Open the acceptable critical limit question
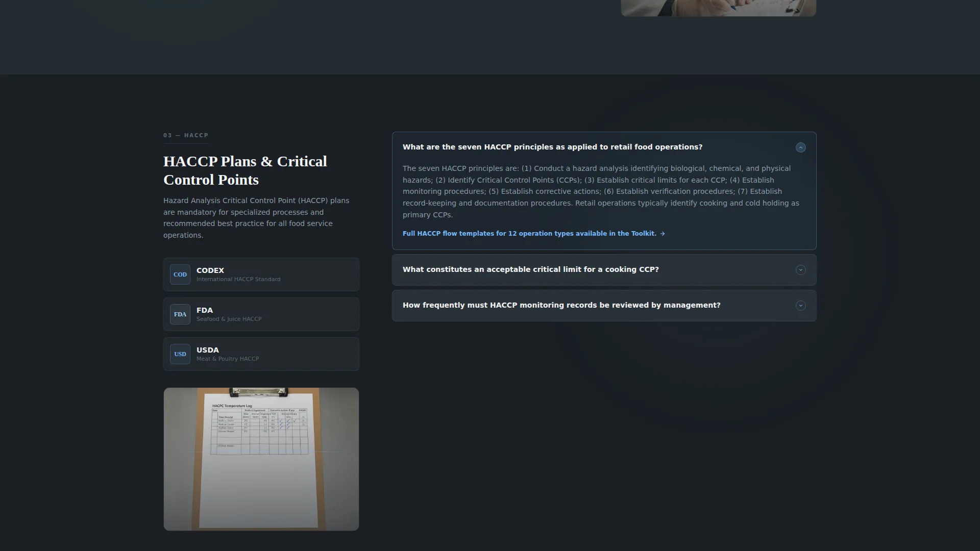Viewport: 980px width, 551px height. click(x=604, y=270)
